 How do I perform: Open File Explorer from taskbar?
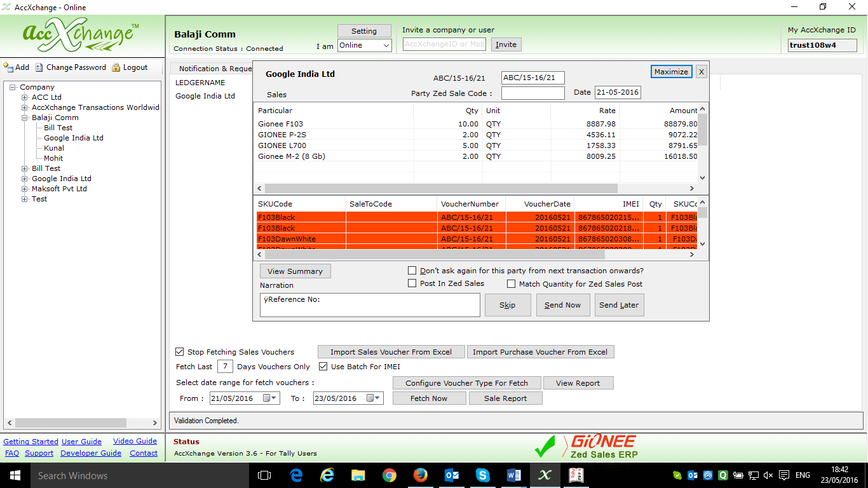click(x=358, y=475)
